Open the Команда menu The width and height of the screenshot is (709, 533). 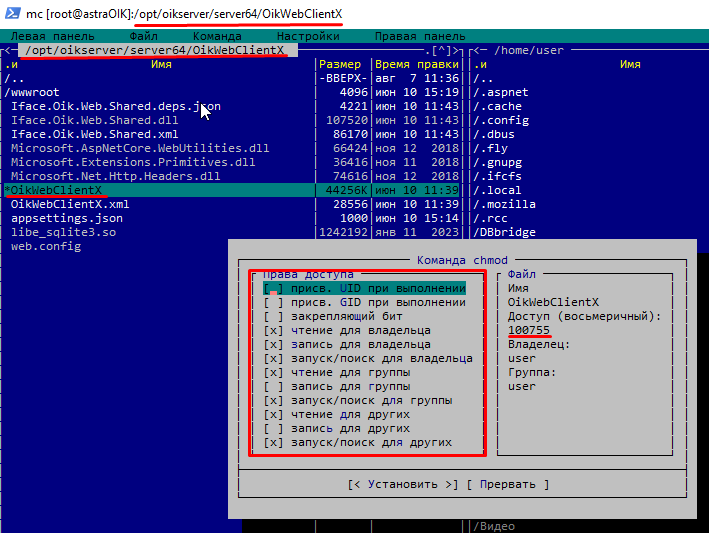pyautogui.click(x=217, y=36)
